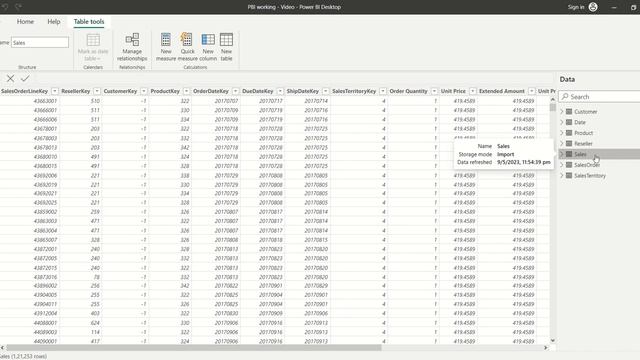640x360 pixels.
Task: Expand the Reseller table fields
Action: pos(562,143)
